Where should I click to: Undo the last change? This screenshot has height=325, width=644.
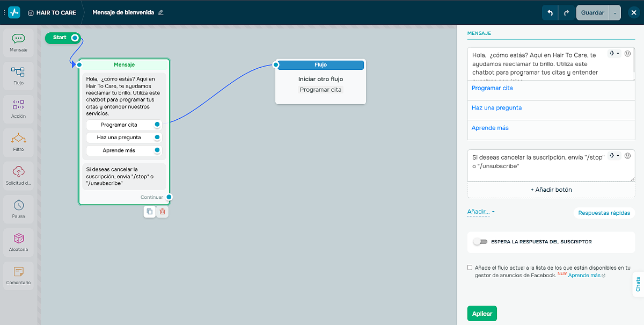click(x=550, y=12)
